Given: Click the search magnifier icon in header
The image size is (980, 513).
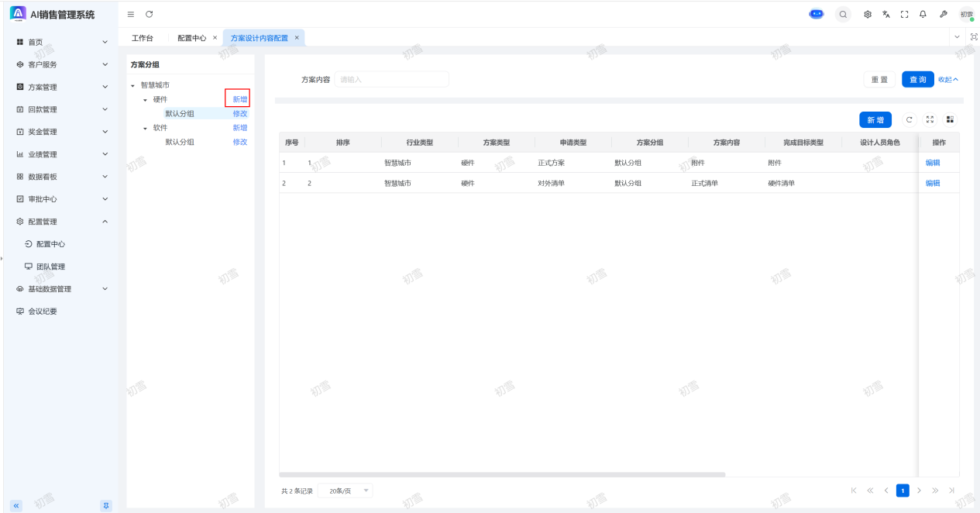Looking at the screenshot, I should [x=843, y=14].
